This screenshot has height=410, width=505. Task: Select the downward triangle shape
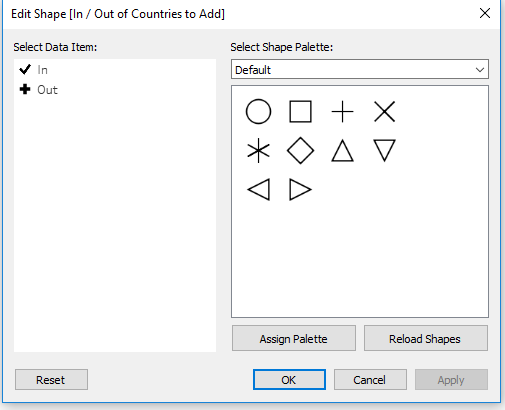[x=384, y=151]
